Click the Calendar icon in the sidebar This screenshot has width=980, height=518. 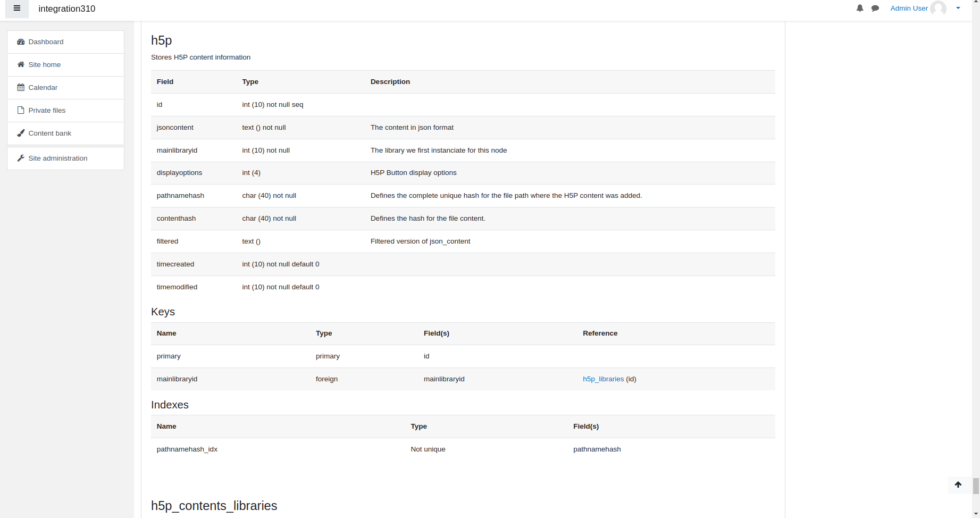coord(21,88)
